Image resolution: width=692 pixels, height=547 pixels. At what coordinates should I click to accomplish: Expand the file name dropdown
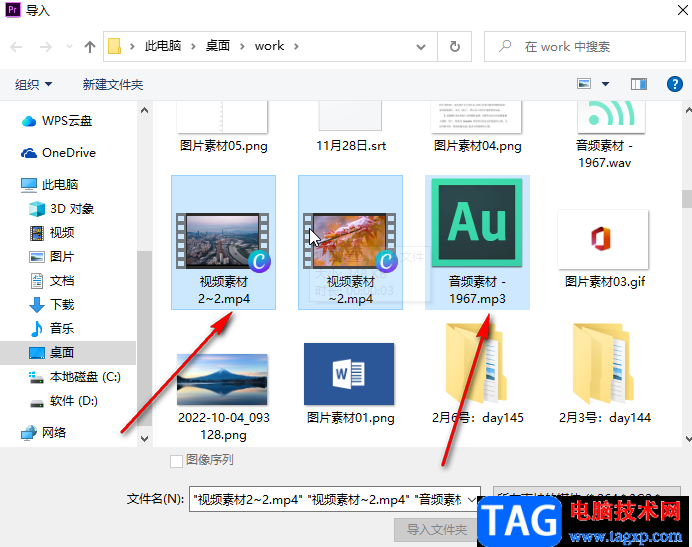pos(472,499)
